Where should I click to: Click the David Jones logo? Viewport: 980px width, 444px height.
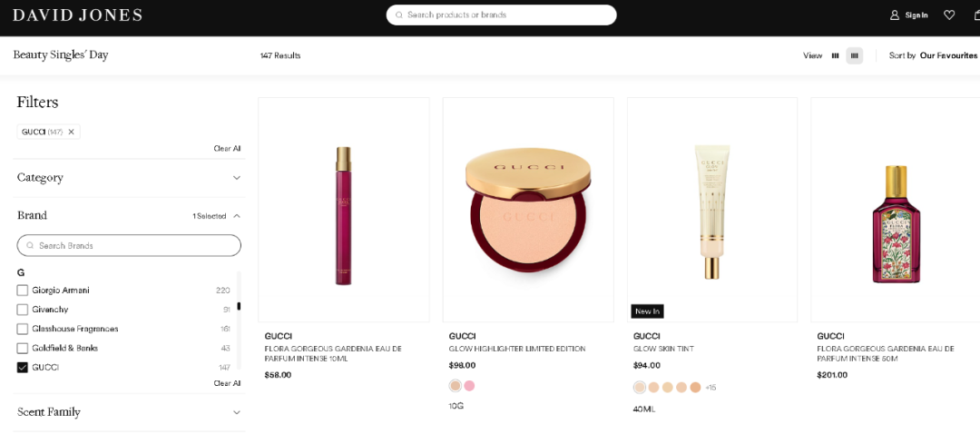pos(77,15)
